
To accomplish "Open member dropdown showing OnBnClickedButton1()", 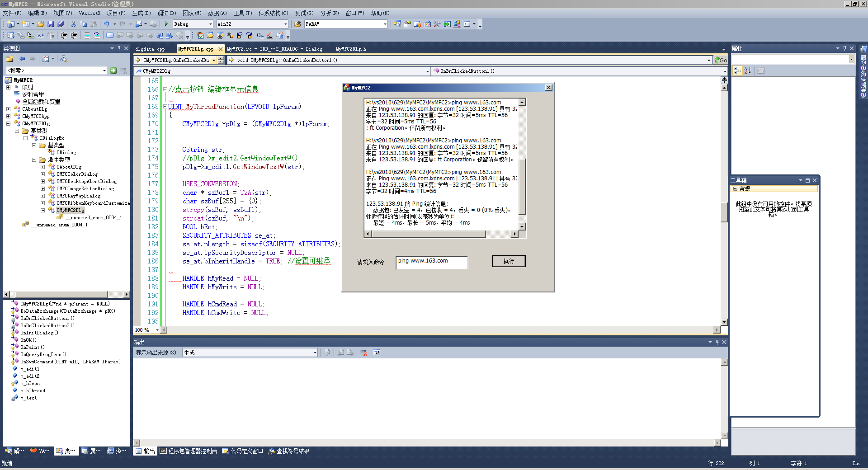I will point(579,71).
